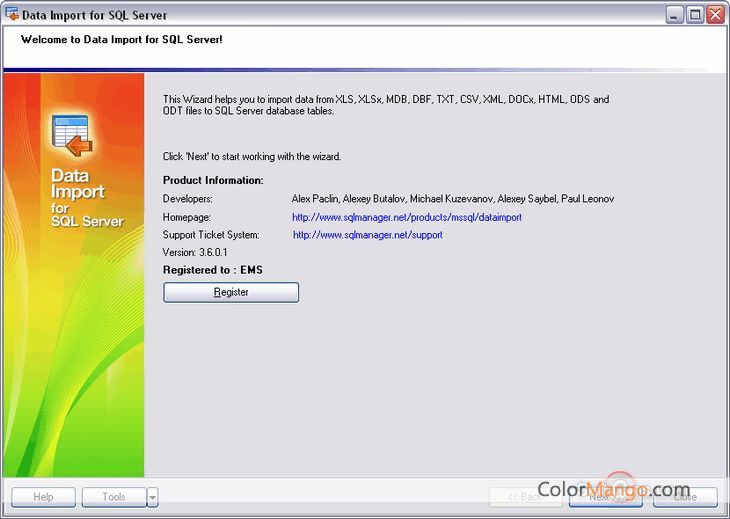Click the title bar application icon
Image resolution: width=730 pixels, height=519 pixels.
pos(12,14)
